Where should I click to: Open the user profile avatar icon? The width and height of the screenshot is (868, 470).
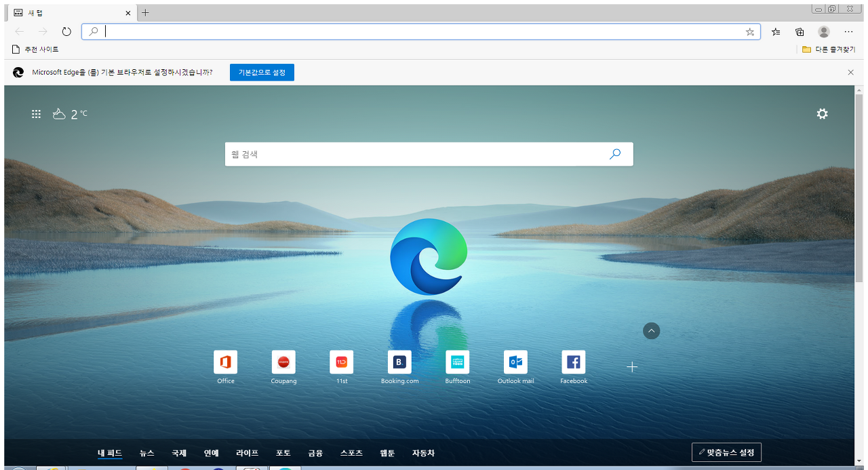(824, 31)
